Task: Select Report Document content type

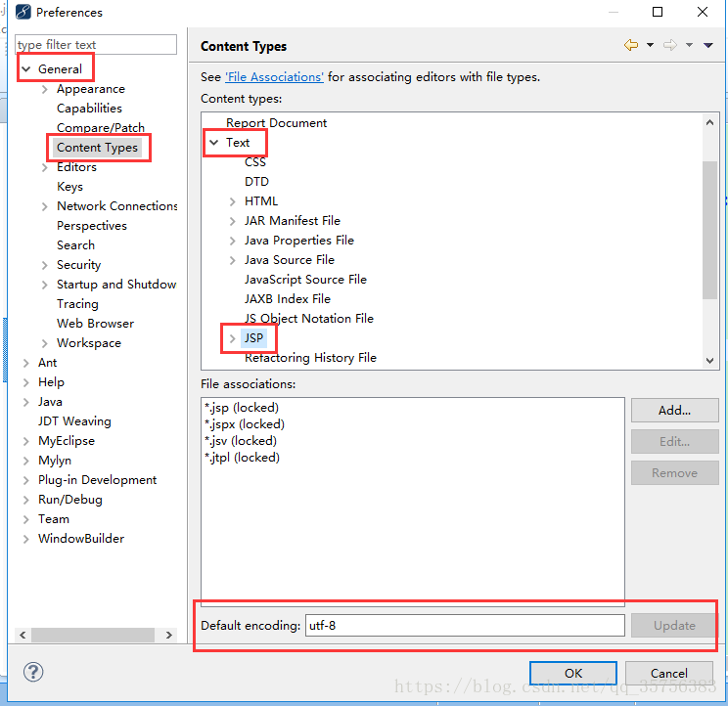Action: tap(276, 123)
